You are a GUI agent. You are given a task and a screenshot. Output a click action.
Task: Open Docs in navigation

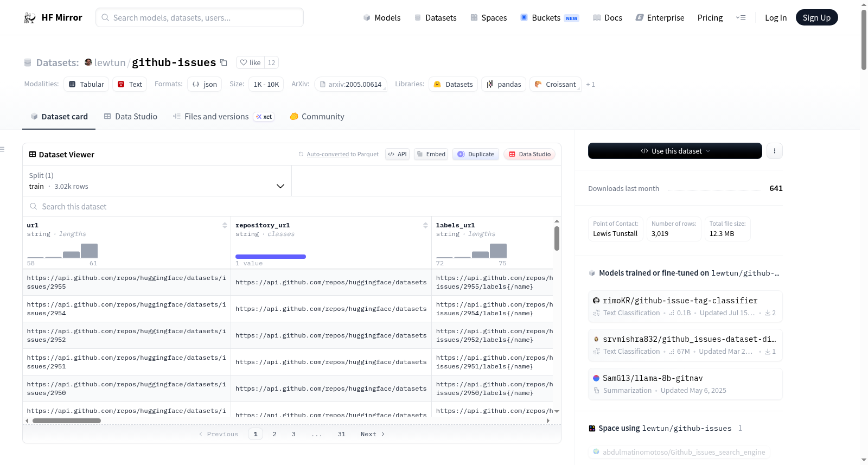coord(608,18)
